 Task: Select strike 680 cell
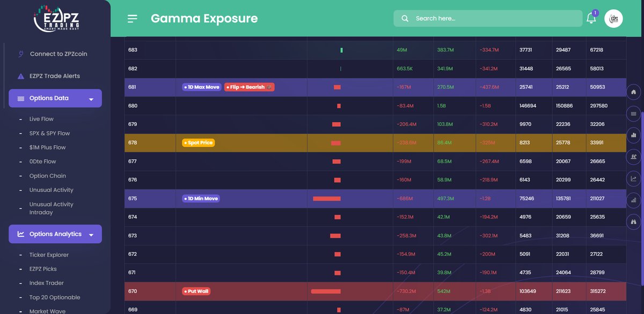click(150, 106)
